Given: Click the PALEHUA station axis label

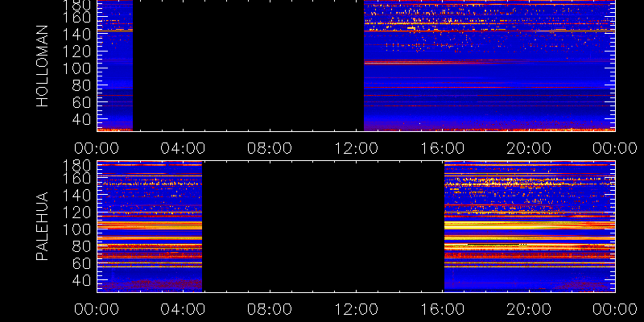Looking at the screenshot, I should 43,226.
